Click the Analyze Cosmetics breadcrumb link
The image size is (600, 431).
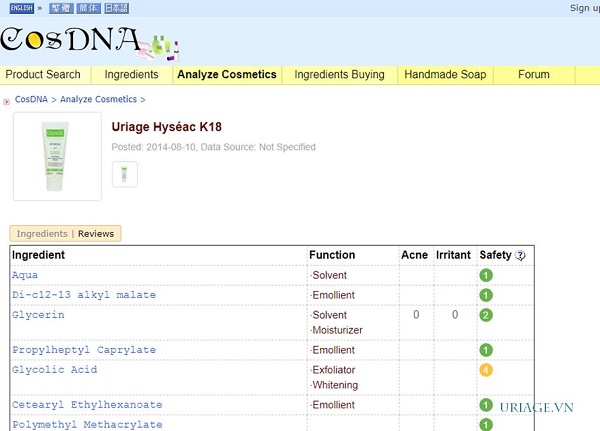pos(98,100)
